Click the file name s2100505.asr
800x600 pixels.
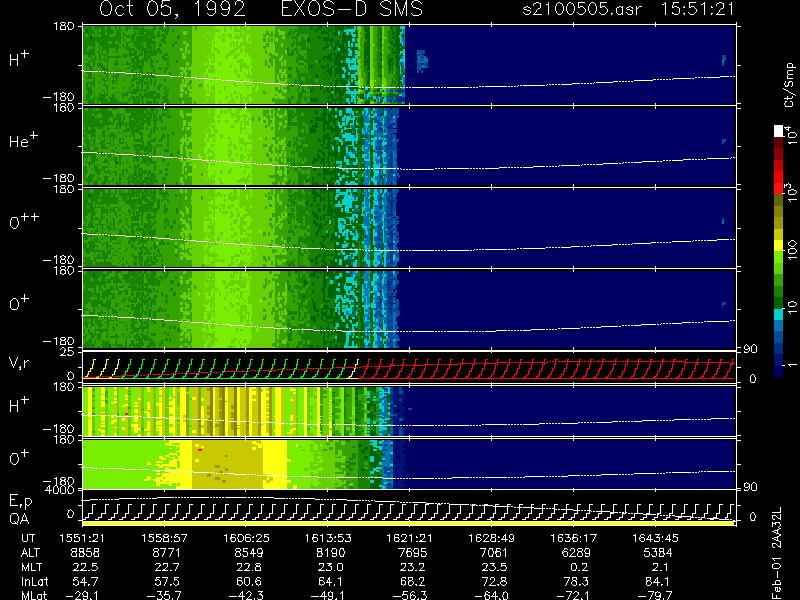pyautogui.click(x=583, y=9)
